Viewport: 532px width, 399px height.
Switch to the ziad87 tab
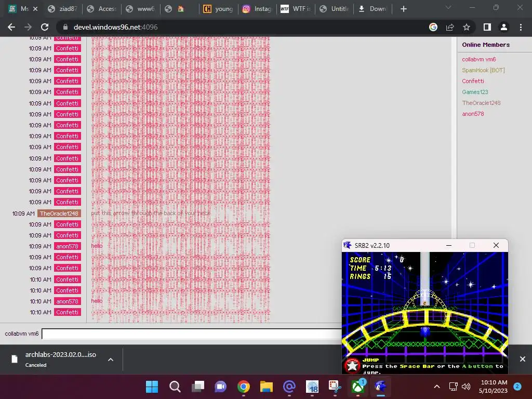coord(63,9)
